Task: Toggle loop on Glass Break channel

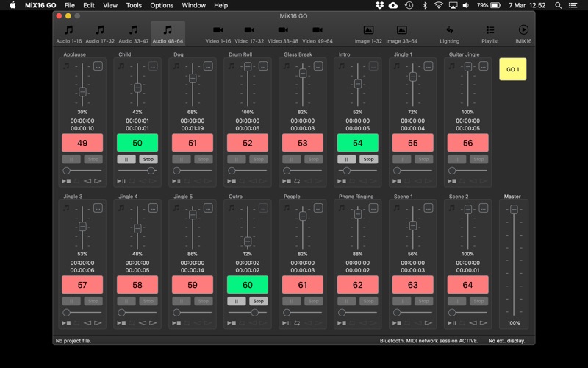Action: [x=297, y=181]
